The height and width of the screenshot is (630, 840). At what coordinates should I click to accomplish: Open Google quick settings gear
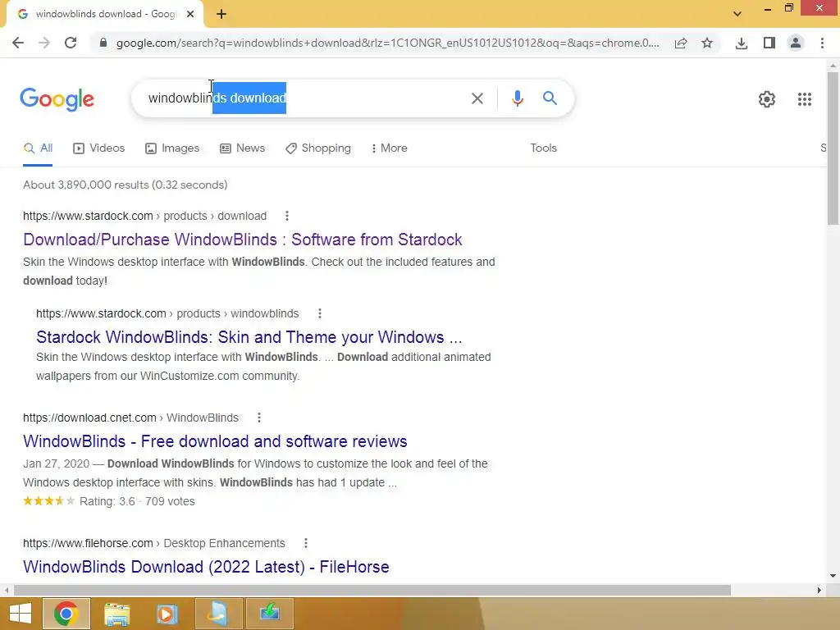click(767, 99)
